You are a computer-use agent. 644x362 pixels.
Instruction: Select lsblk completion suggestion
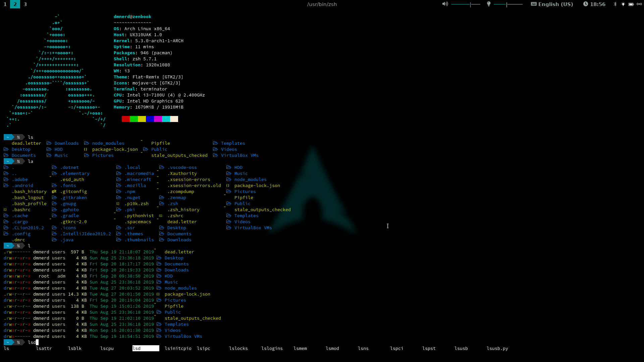pyautogui.click(x=75, y=348)
